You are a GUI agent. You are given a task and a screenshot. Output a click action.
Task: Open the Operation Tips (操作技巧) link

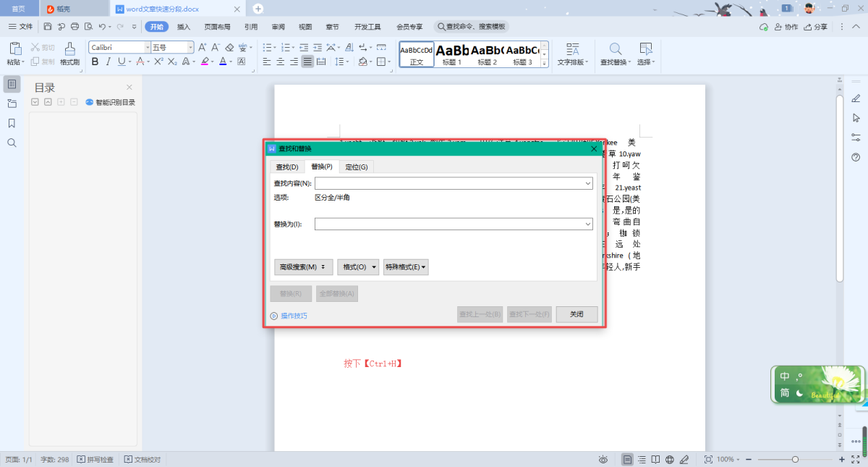click(x=293, y=316)
